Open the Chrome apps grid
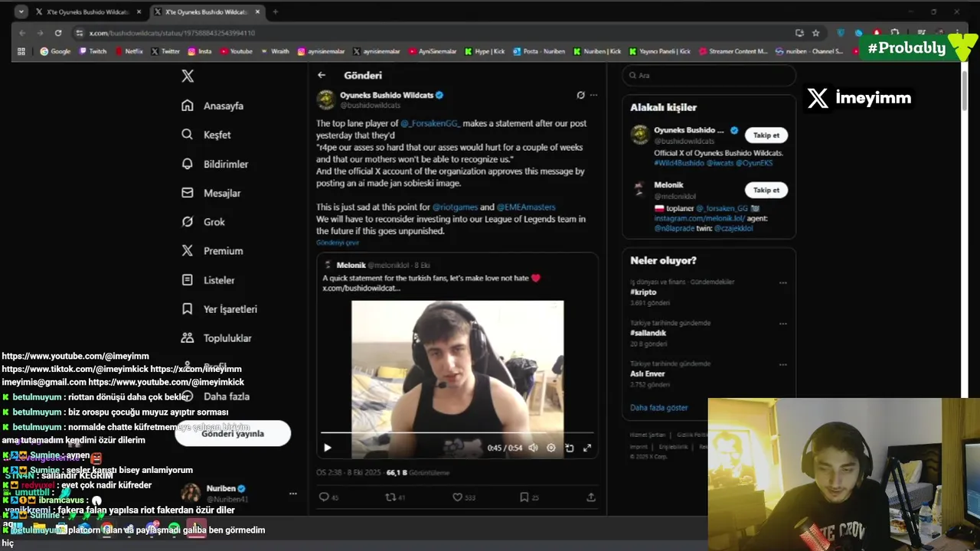Image resolution: width=980 pixels, height=551 pixels. click(21, 51)
